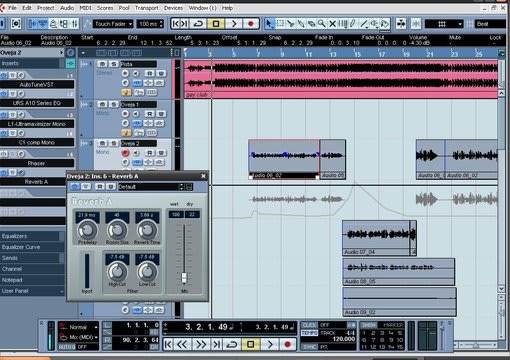Open the Phaser insert slot

point(37,163)
